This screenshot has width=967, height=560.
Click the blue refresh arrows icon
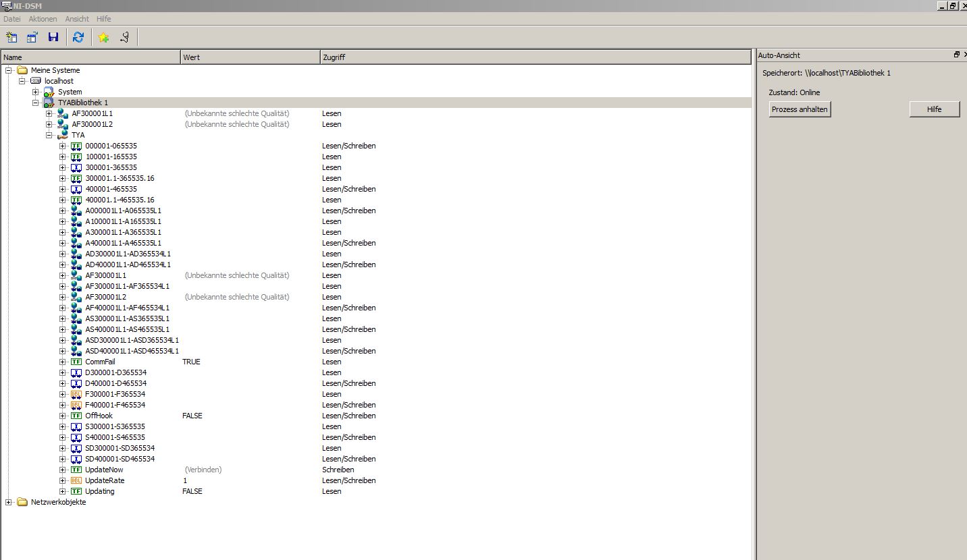[x=78, y=38]
